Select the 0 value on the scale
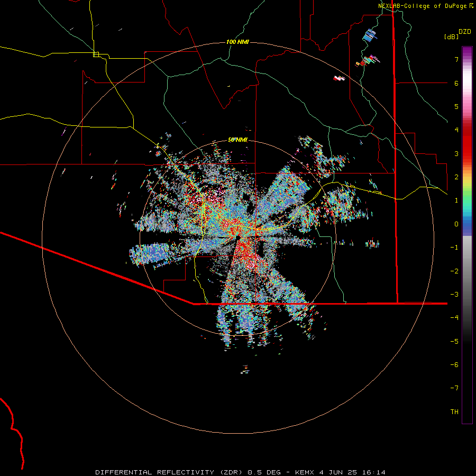 (456, 224)
